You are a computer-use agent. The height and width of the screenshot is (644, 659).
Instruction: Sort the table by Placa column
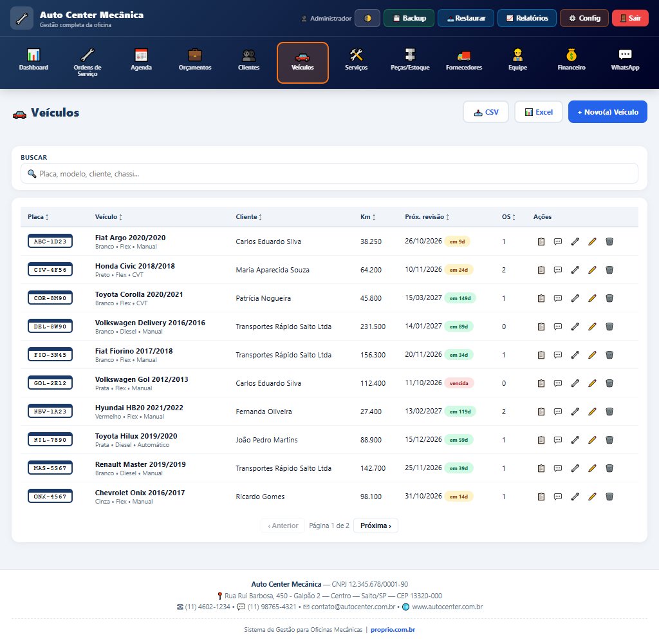pyautogui.click(x=38, y=217)
